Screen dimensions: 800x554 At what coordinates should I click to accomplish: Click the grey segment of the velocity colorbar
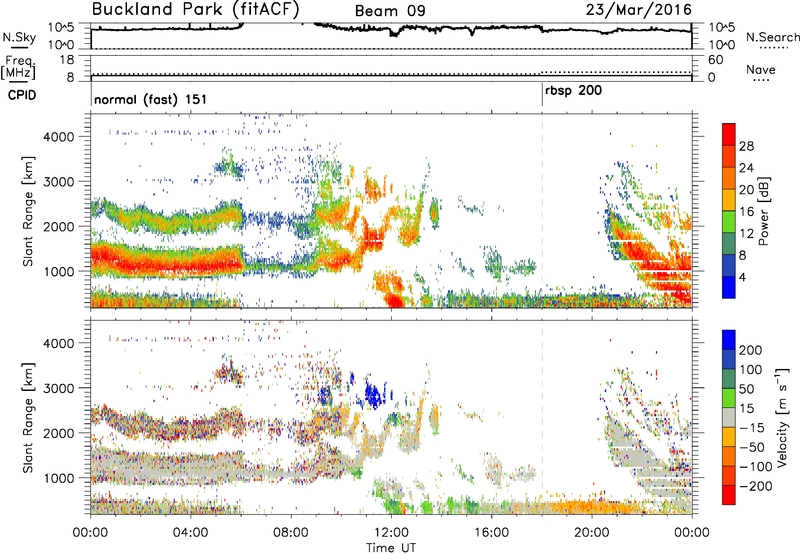click(729, 417)
